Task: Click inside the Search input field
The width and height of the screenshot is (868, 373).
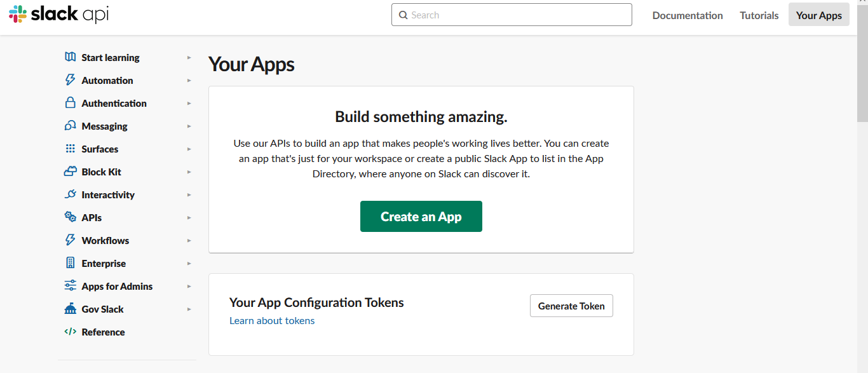Action: pyautogui.click(x=511, y=14)
